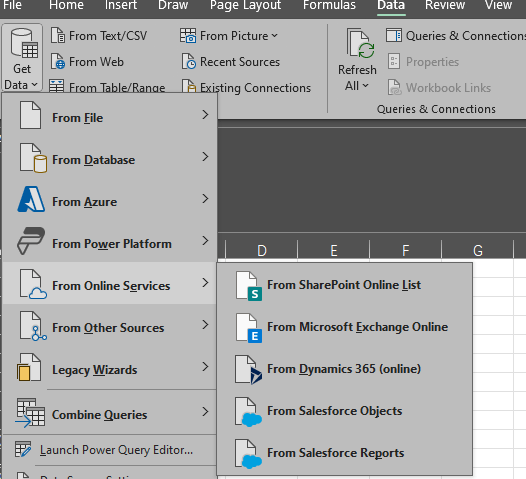Click the Properties icon in ribbon
The image size is (526, 479).
pos(394,61)
